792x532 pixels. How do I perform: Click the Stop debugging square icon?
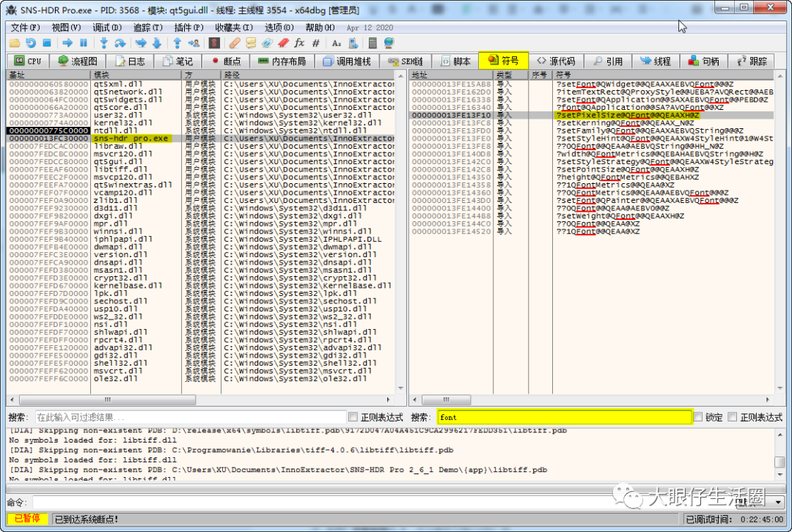click(x=47, y=43)
